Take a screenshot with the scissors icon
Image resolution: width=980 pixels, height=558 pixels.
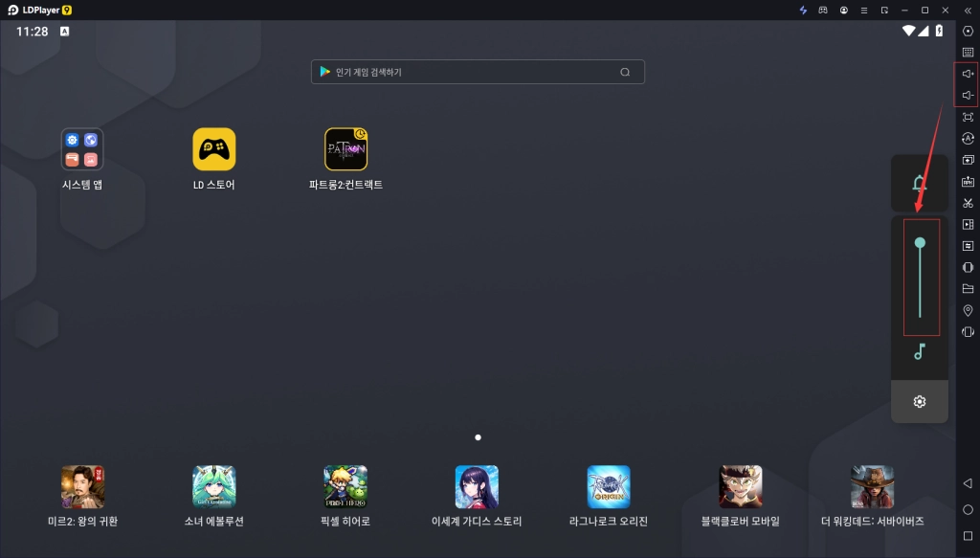point(968,203)
